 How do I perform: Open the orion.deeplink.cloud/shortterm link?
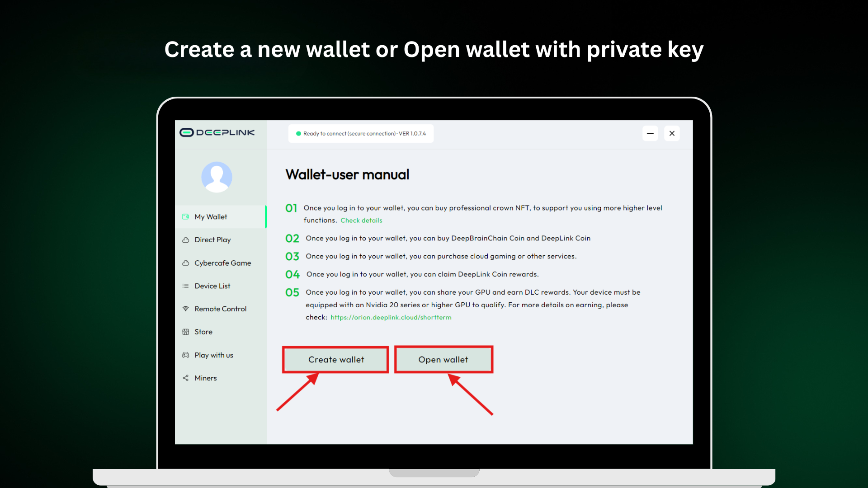[391, 318]
